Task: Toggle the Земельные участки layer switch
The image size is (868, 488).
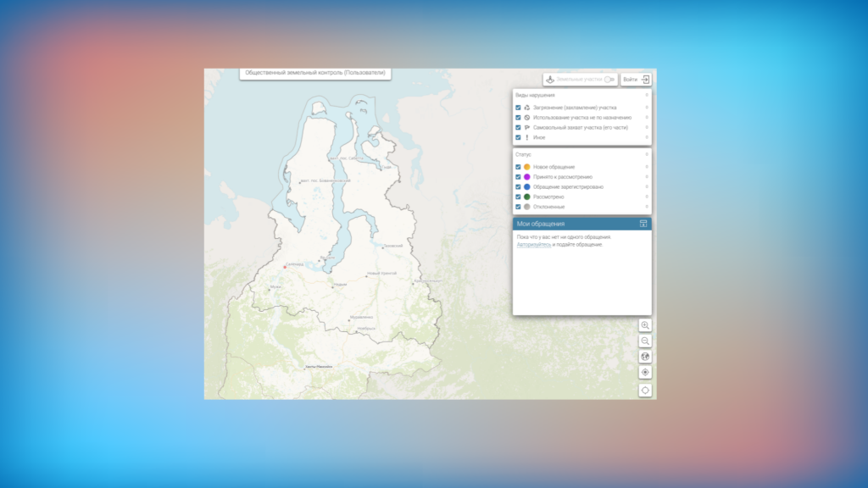Action: pyautogui.click(x=609, y=80)
